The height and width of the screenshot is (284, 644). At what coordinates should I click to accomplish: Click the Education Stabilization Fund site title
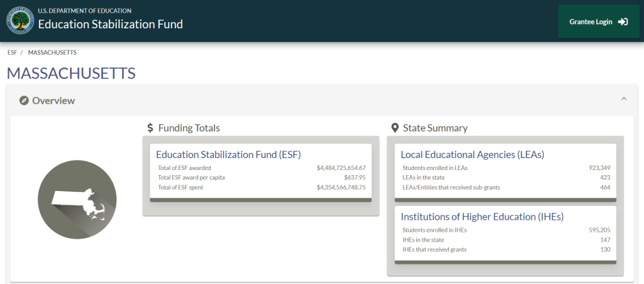click(x=110, y=25)
